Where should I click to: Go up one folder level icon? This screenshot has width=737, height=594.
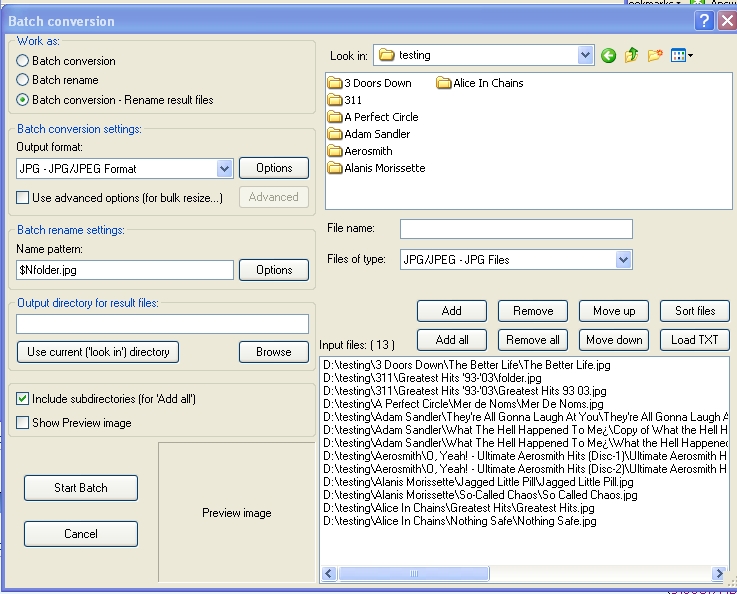point(631,55)
